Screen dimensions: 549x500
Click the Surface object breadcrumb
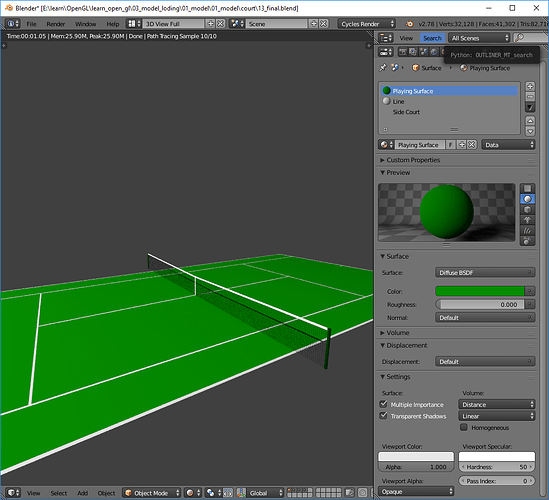pyautogui.click(x=427, y=68)
